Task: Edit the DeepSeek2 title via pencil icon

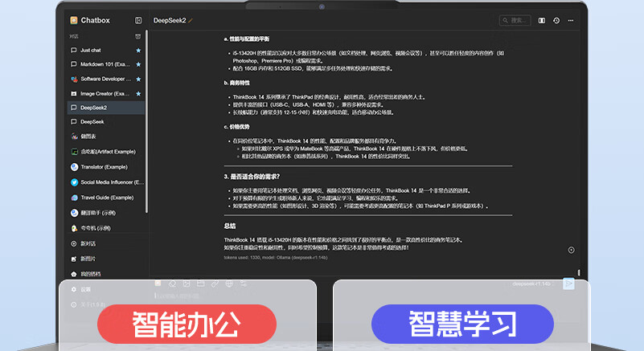Action: (191, 20)
